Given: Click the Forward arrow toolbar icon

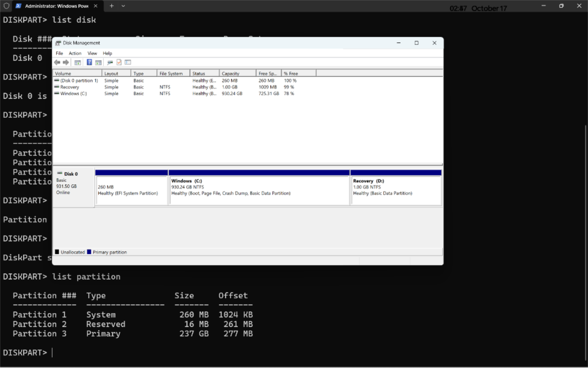Looking at the screenshot, I should pyautogui.click(x=66, y=63).
